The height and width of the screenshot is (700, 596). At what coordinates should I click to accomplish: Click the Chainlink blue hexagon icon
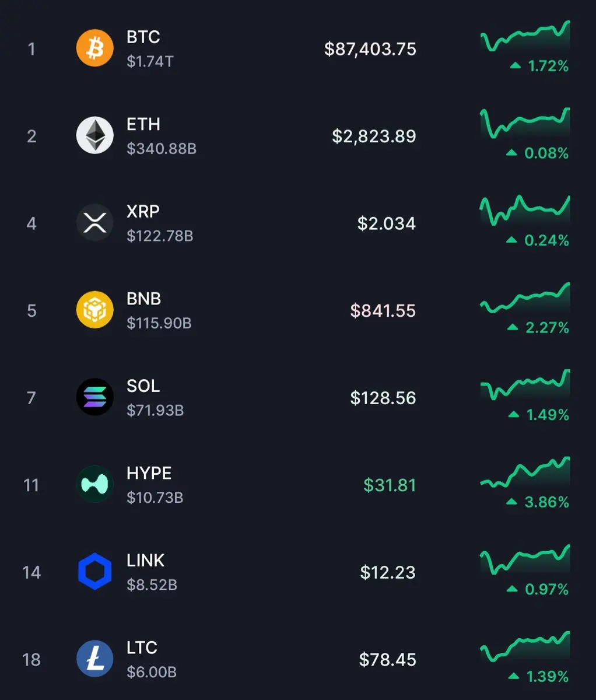click(x=95, y=572)
